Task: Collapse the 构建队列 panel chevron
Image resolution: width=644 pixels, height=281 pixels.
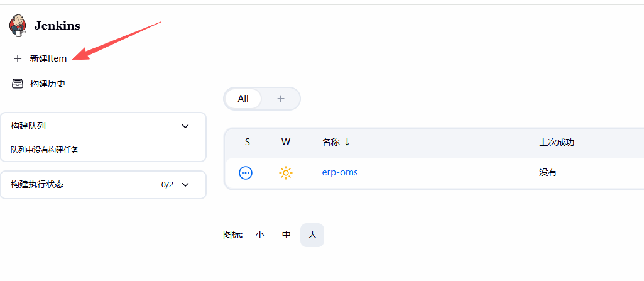Action: point(185,126)
